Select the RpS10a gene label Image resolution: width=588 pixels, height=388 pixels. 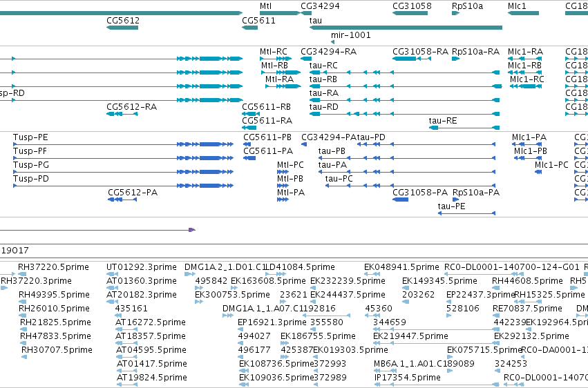pyautogui.click(x=467, y=6)
